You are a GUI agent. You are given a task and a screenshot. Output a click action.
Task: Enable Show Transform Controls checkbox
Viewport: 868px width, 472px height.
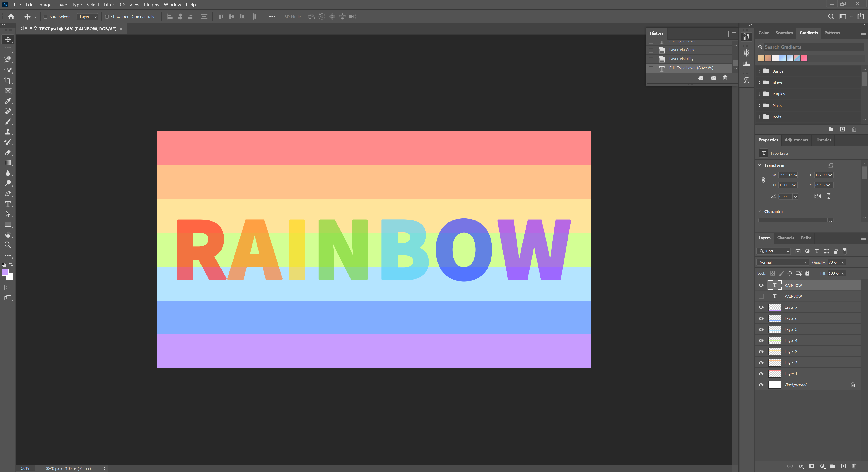tap(107, 17)
